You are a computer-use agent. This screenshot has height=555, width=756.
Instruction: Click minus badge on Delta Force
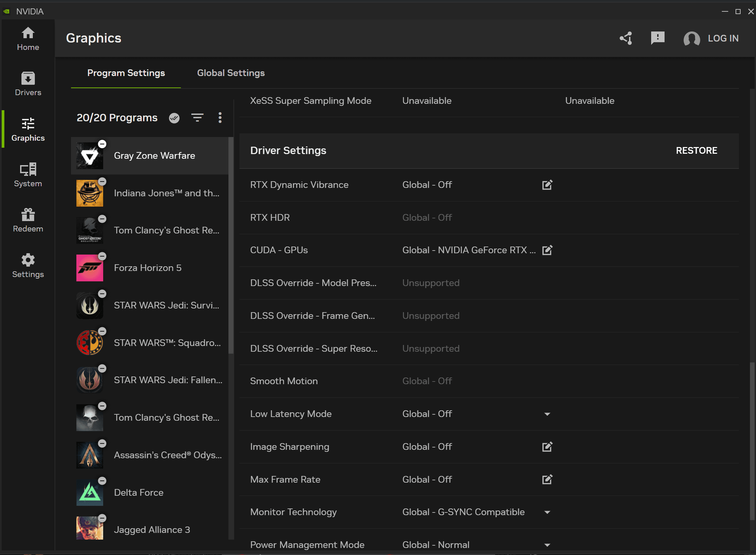[102, 481]
